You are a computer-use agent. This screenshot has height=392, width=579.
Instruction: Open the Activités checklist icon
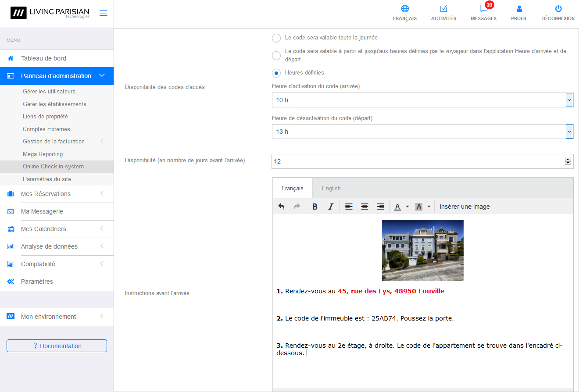443,9
